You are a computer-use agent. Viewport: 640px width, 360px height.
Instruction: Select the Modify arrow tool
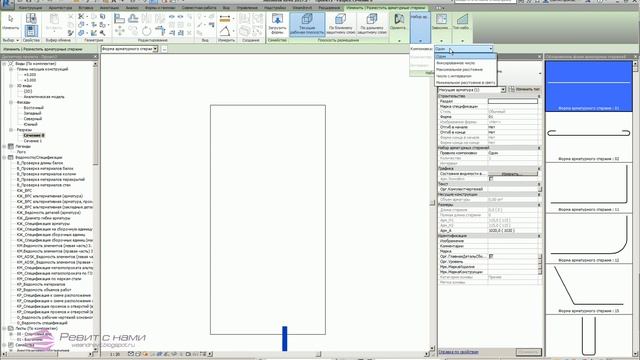tap(10, 22)
